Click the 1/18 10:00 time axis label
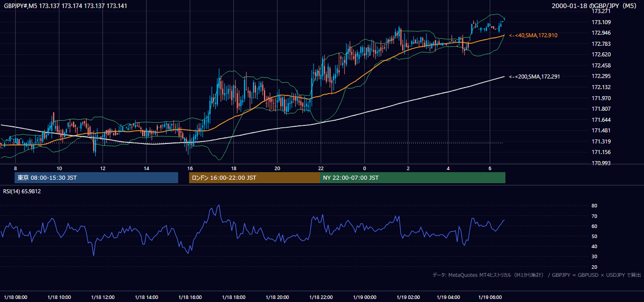Screen dimensions: 644x302 59,297
